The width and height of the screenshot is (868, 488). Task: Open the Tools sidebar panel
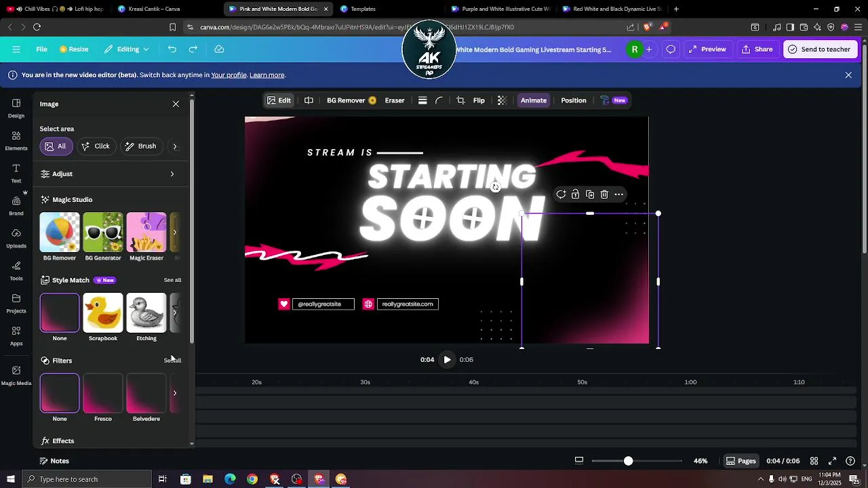(16, 271)
